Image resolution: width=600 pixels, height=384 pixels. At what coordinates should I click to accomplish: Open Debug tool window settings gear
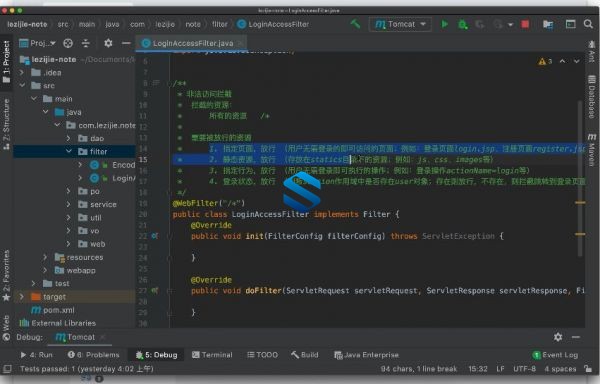558,337
